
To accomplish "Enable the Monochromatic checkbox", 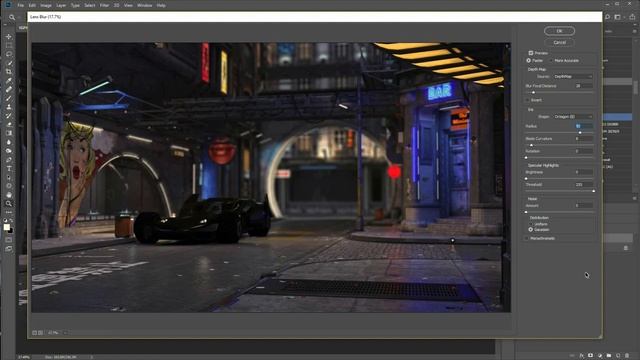I will coord(527,238).
